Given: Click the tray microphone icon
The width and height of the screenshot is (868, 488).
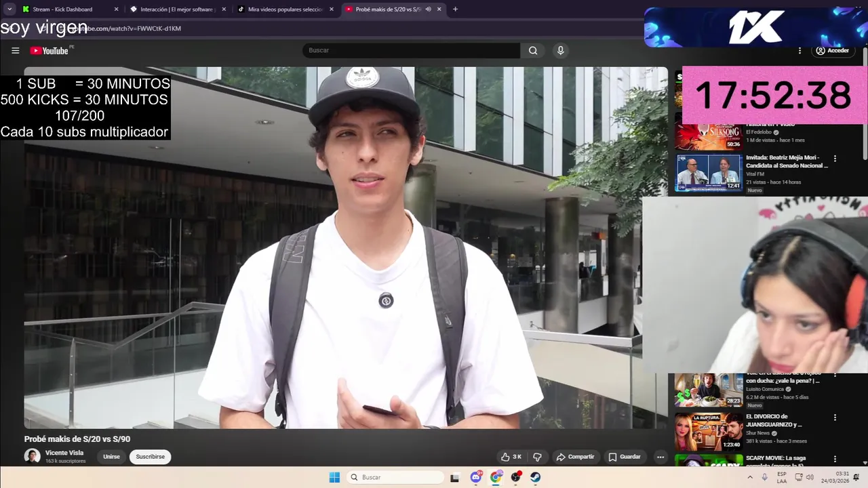Looking at the screenshot, I should tap(765, 477).
